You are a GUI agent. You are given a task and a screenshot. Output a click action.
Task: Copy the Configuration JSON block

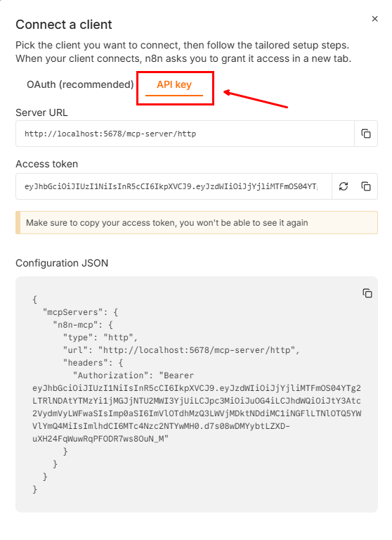pyautogui.click(x=367, y=293)
